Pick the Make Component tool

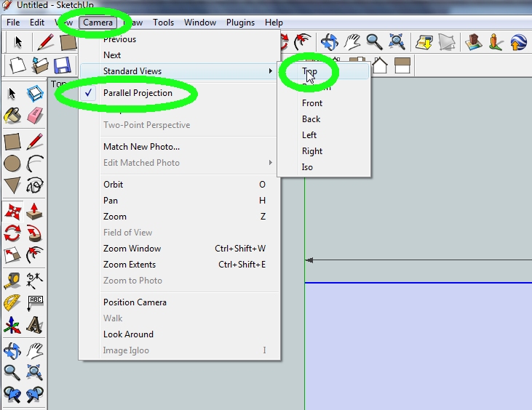point(35,94)
